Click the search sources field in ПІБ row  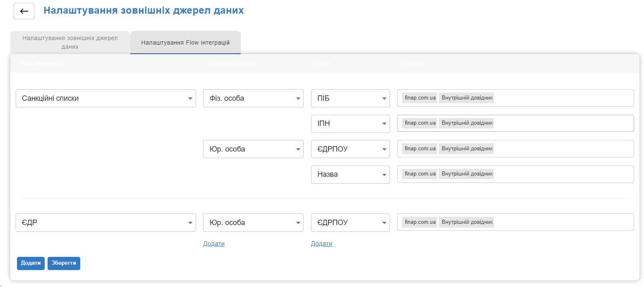563,98
